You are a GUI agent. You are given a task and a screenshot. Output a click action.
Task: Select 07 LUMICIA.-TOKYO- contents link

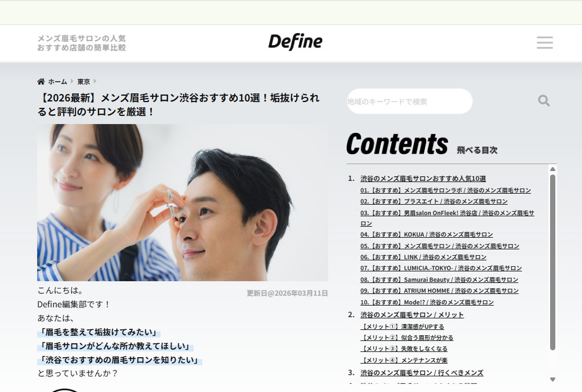(x=441, y=268)
